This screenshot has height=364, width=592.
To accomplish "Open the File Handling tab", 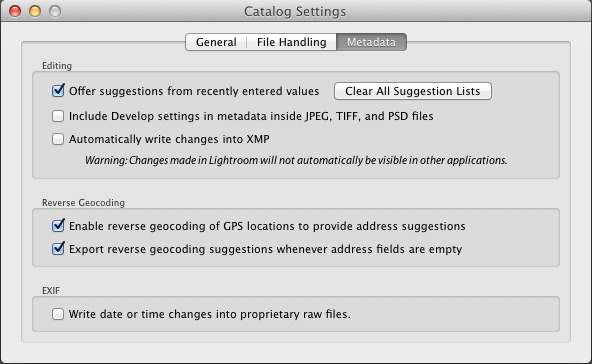I will [291, 42].
